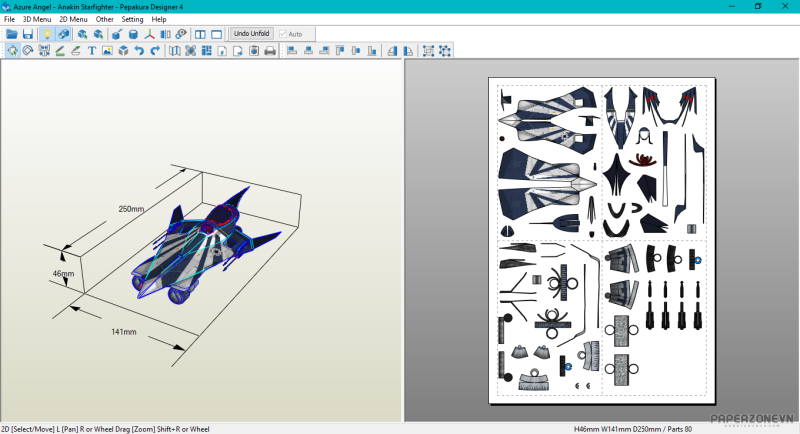Click the clipboard capture icon
Screen dimensions: 800x434
pyautogui.click(x=254, y=50)
